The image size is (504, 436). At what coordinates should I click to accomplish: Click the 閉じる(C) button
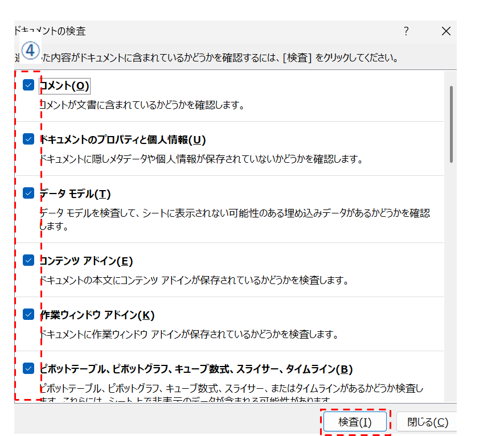point(427,422)
